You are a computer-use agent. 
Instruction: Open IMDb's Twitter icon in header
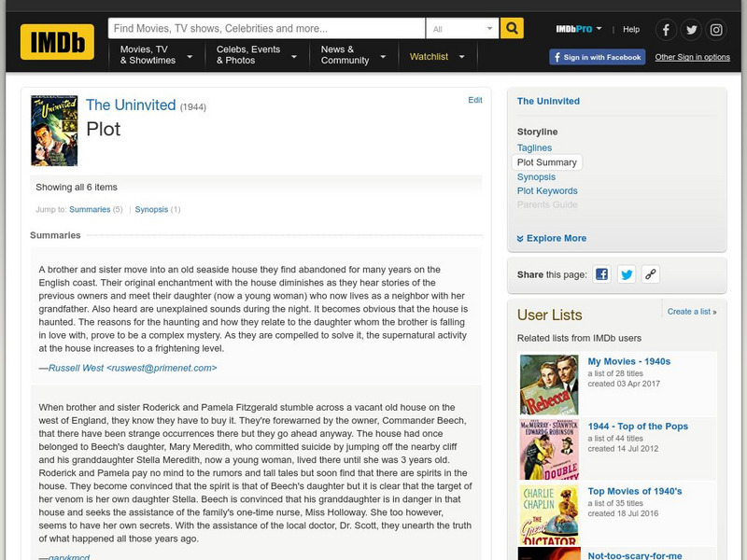pyautogui.click(x=691, y=30)
